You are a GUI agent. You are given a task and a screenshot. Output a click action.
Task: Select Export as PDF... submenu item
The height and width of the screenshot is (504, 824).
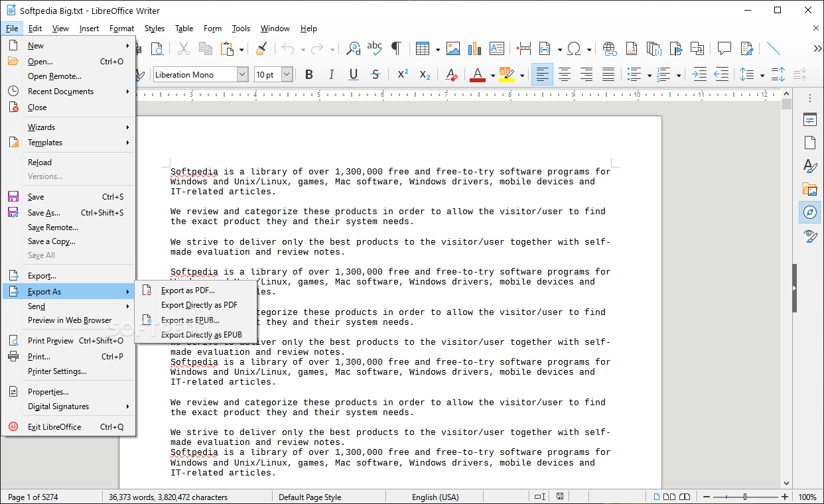click(x=195, y=290)
